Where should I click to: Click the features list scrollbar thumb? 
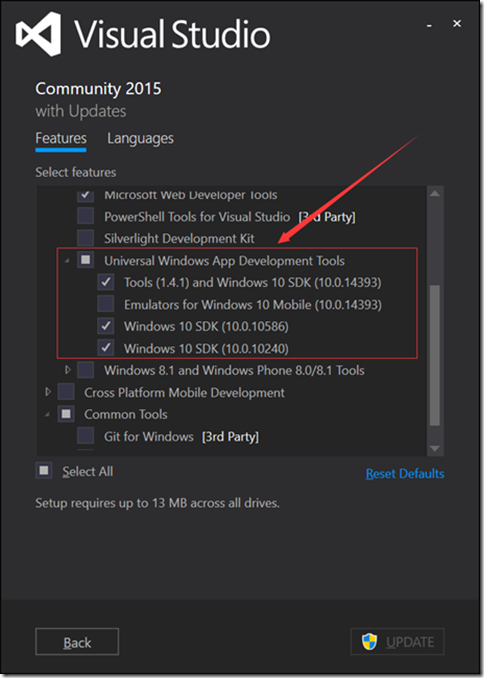435,355
